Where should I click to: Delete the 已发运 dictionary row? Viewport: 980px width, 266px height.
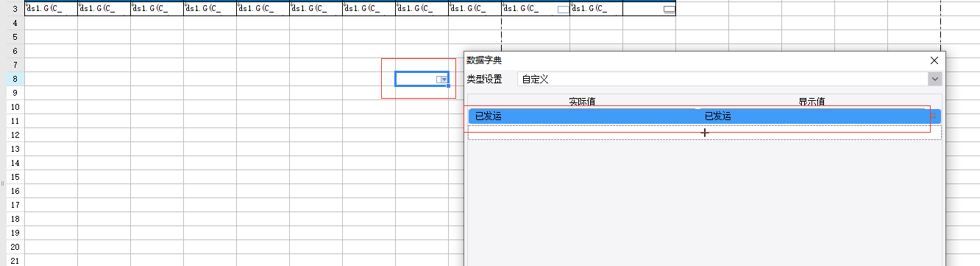pos(934,116)
